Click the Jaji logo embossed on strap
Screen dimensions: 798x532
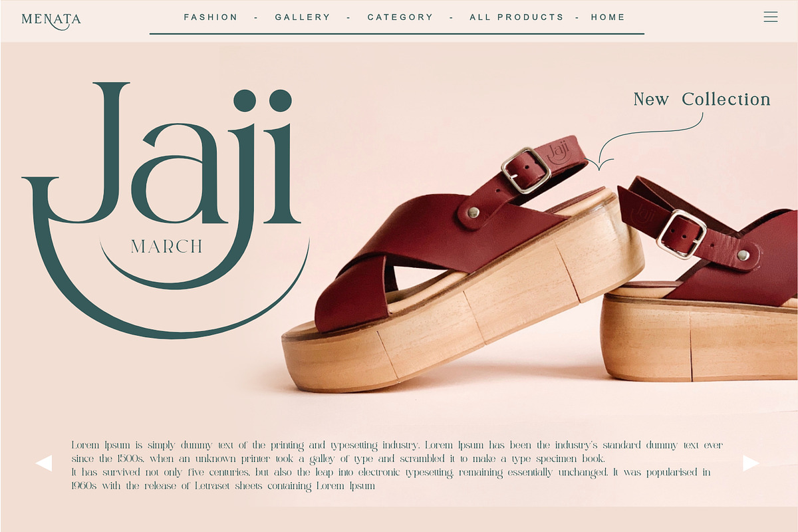point(559,152)
